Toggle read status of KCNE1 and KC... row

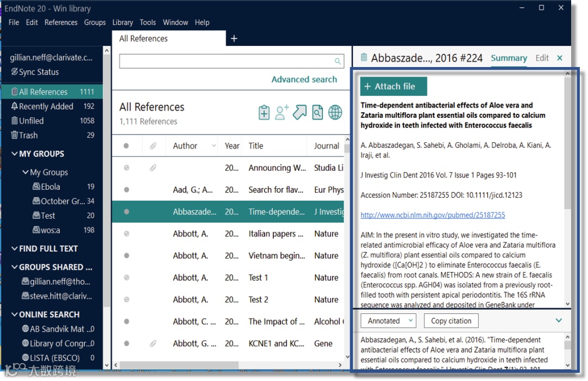click(127, 343)
